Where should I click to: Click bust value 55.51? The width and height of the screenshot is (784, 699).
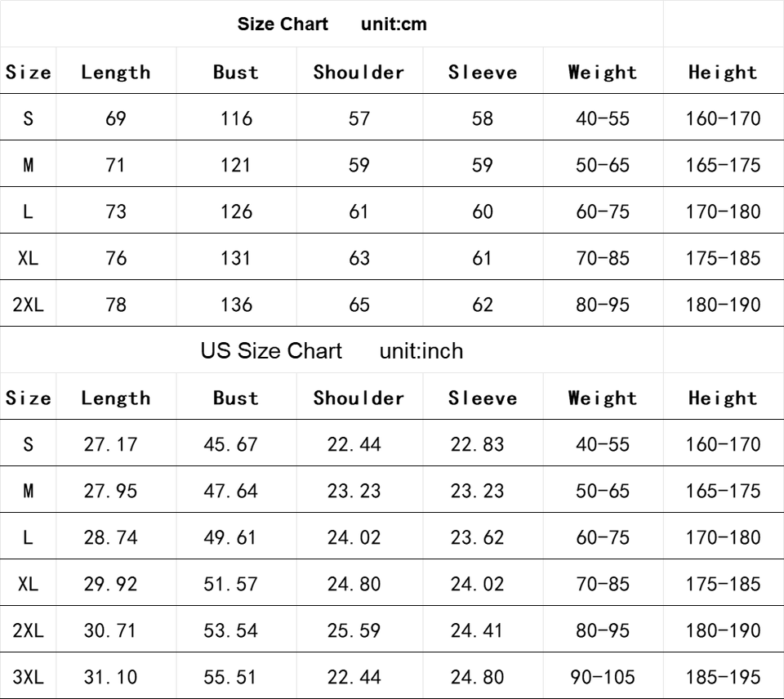(x=231, y=677)
